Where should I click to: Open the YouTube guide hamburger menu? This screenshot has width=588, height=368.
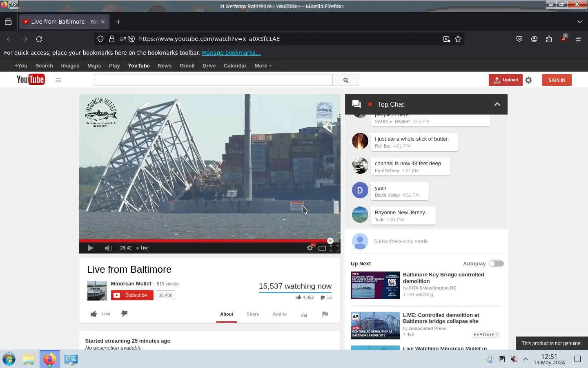coord(58,80)
